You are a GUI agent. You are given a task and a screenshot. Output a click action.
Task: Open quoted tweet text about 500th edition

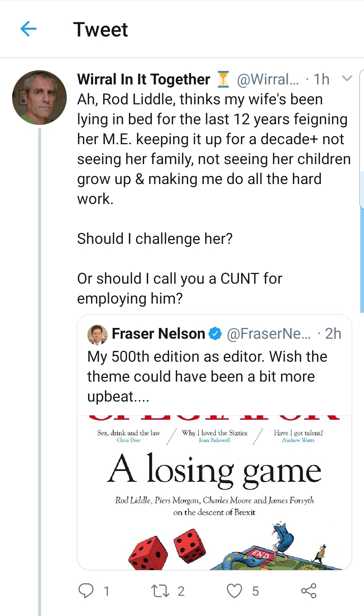point(207,376)
